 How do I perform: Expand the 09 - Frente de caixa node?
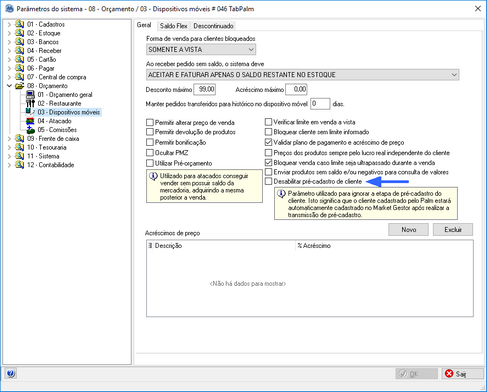click(9, 138)
